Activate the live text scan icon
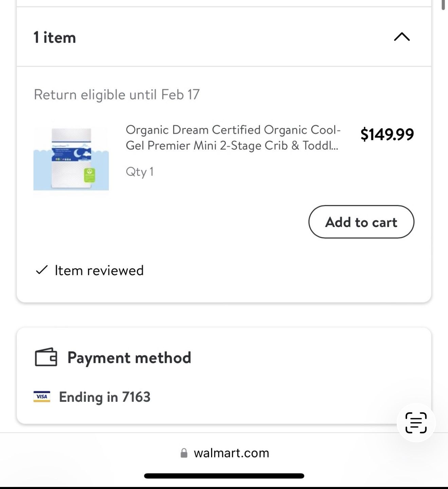This screenshot has width=448, height=489. [416, 422]
